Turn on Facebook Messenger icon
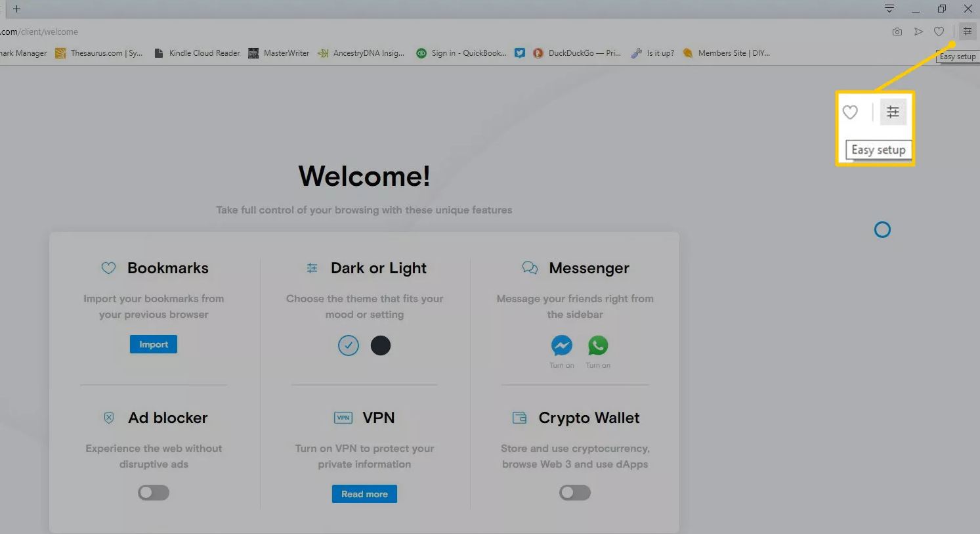The height and width of the screenshot is (534, 980). (x=561, y=345)
